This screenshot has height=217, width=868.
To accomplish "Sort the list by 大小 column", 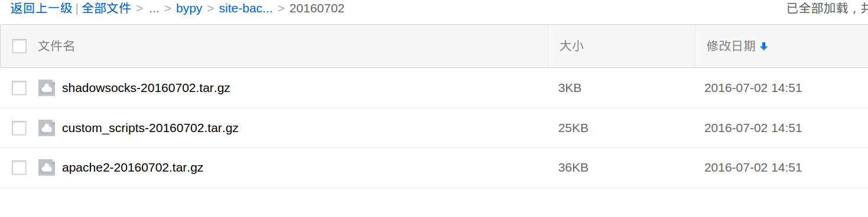I will [571, 46].
